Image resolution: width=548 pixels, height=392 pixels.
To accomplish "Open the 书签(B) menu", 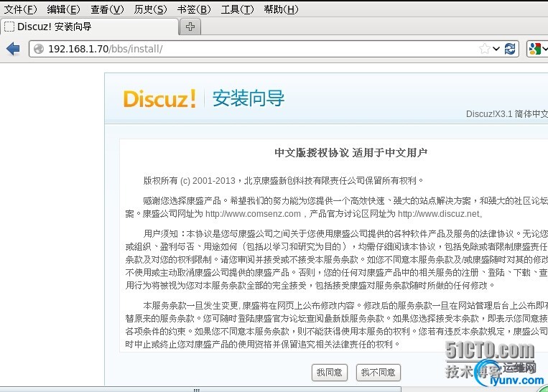I will [x=194, y=9].
